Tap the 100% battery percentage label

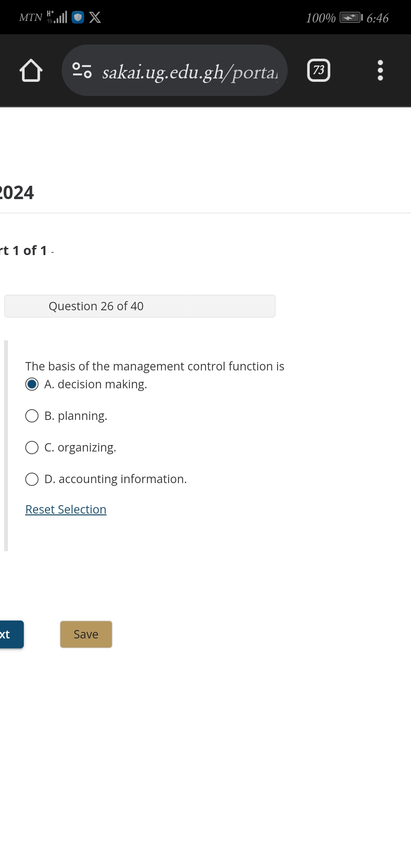321,17
